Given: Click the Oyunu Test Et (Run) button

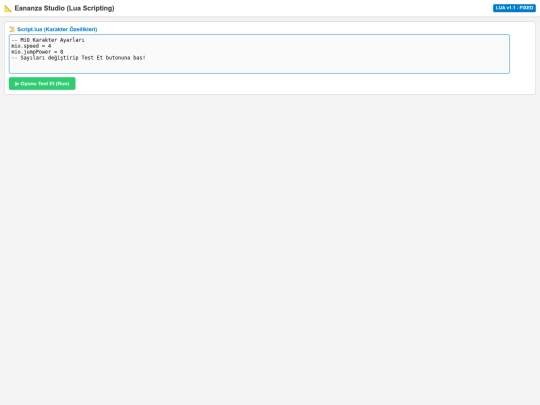Looking at the screenshot, I should pos(42,84).
